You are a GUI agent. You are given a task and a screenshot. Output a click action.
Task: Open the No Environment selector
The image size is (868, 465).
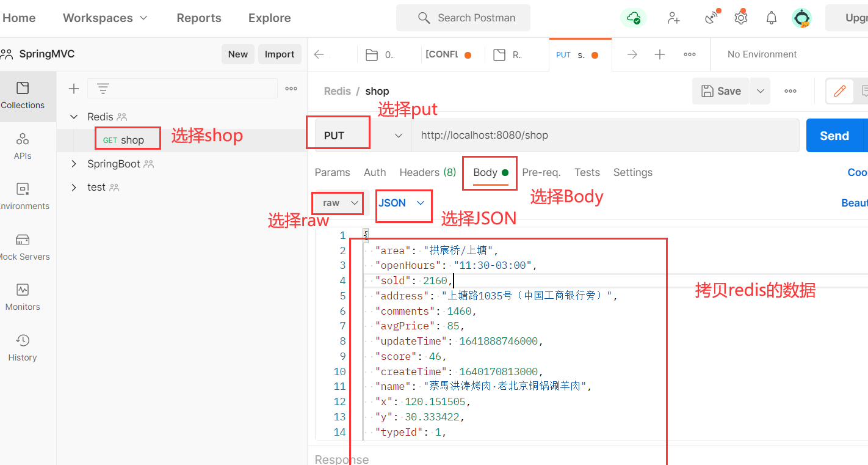tap(762, 54)
